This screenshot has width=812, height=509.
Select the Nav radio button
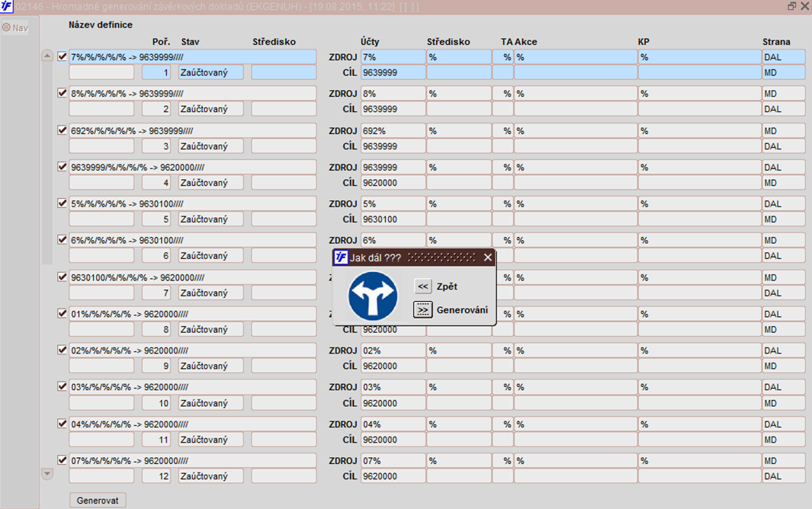click(6, 27)
